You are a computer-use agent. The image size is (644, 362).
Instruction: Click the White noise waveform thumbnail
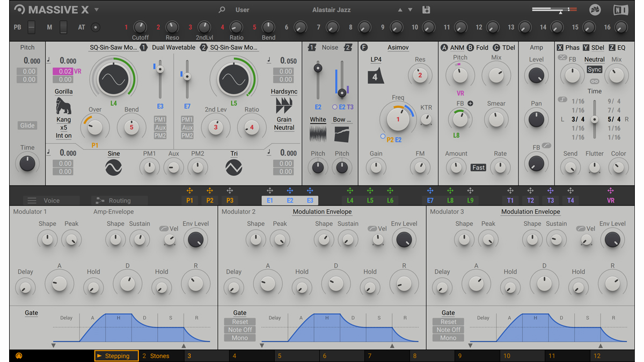coord(318,134)
